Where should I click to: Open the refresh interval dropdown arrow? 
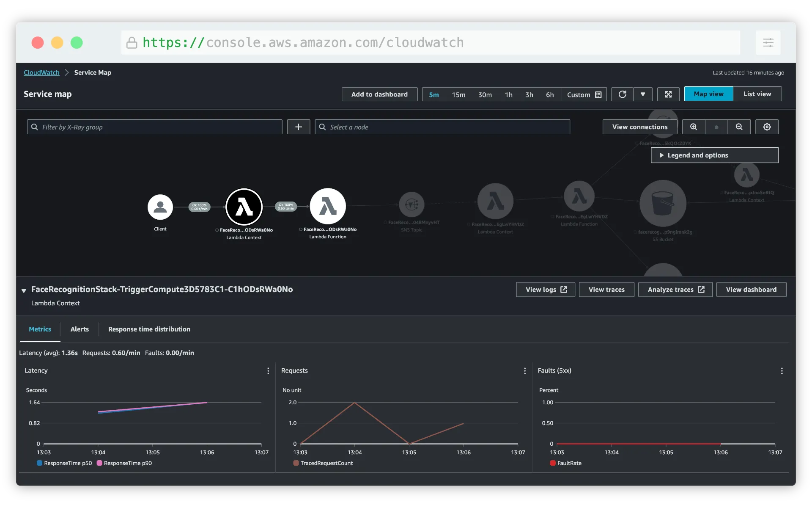pos(643,94)
